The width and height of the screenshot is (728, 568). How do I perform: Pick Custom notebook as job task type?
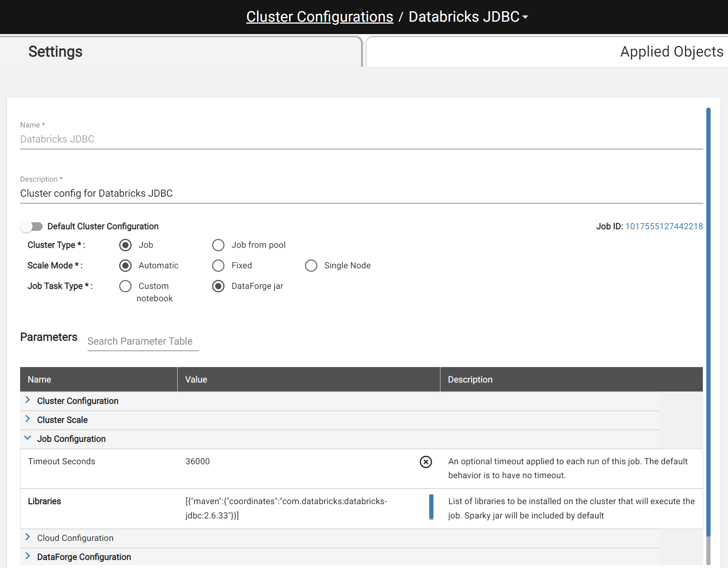125,286
